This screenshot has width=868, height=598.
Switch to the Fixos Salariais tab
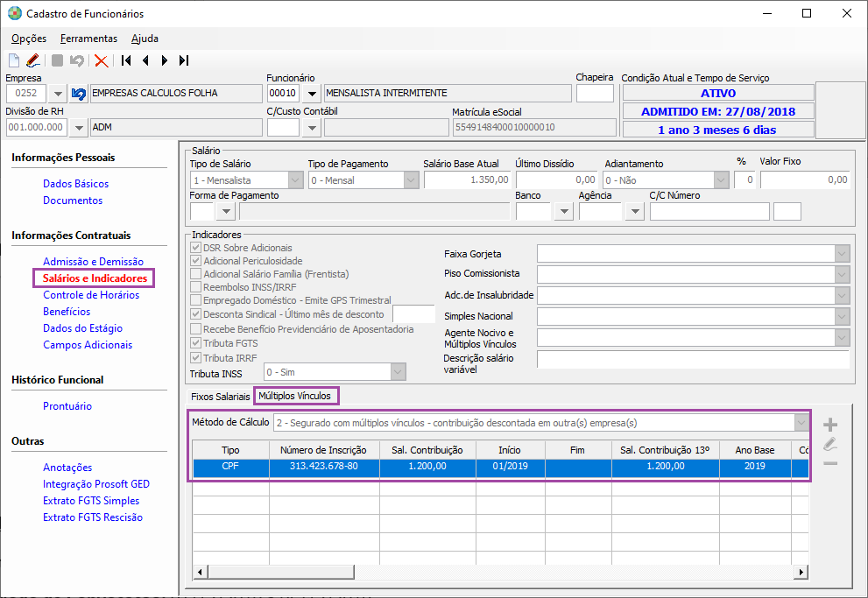click(221, 397)
